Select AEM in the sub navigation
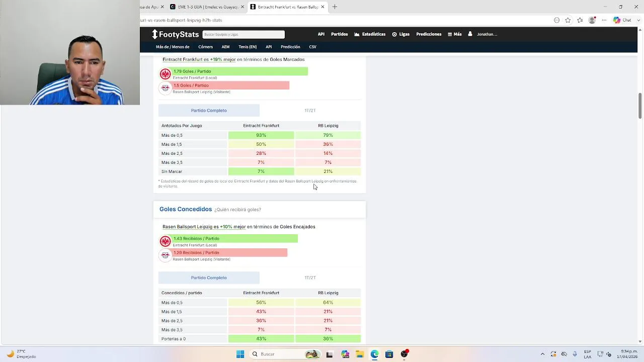This screenshot has width=644, height=362. pyautogui.click(x=225, y=47)
